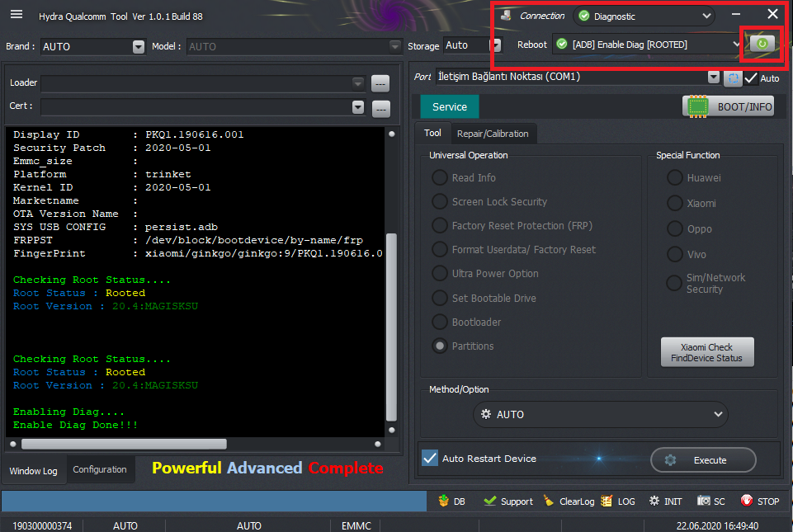Viewport: 793px width, 532px height.
Task: Switch to Configuration tab
Action: tap(100, 469)
